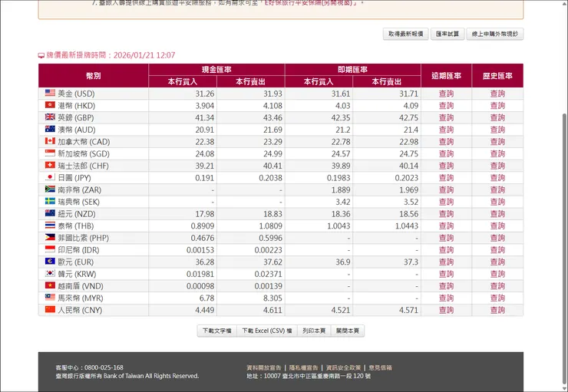Open USD forward rate 查詢 link

[x=446, y=94]
